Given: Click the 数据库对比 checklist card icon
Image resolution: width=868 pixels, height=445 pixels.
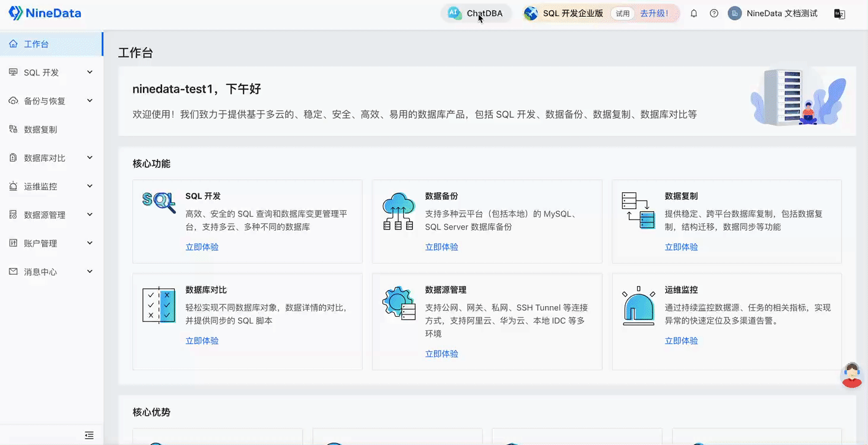Looking at the screenshot, I should [x=159, y=305].
